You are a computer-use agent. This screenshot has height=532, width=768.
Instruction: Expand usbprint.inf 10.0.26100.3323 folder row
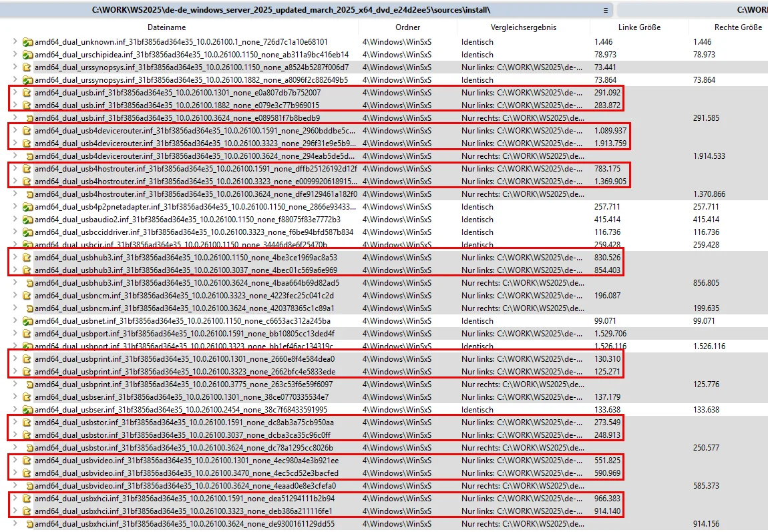click(x=15, y=371)
